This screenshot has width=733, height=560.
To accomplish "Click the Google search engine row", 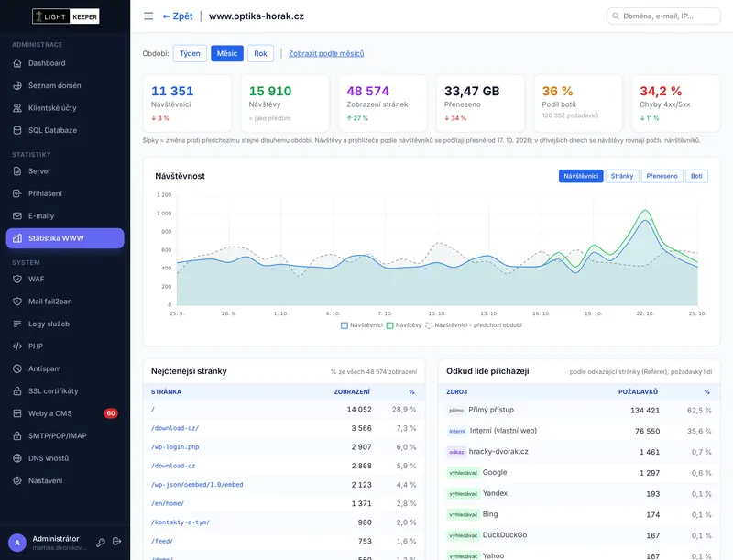I will (x=579, y=473).
